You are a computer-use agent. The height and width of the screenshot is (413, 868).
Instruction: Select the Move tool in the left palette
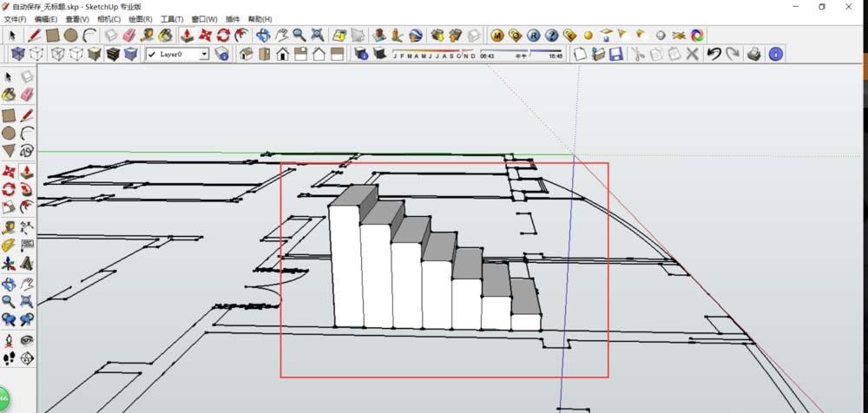click(x=9, y=172)
